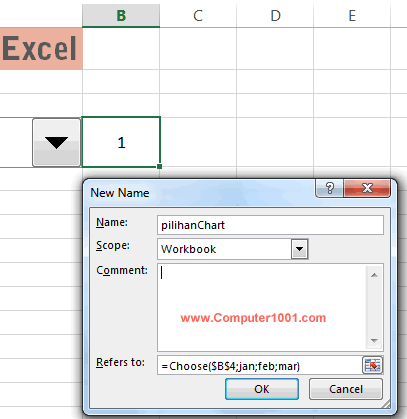Click the Name field containing pilihanChart
407x419 pixels.
(270, 225)
